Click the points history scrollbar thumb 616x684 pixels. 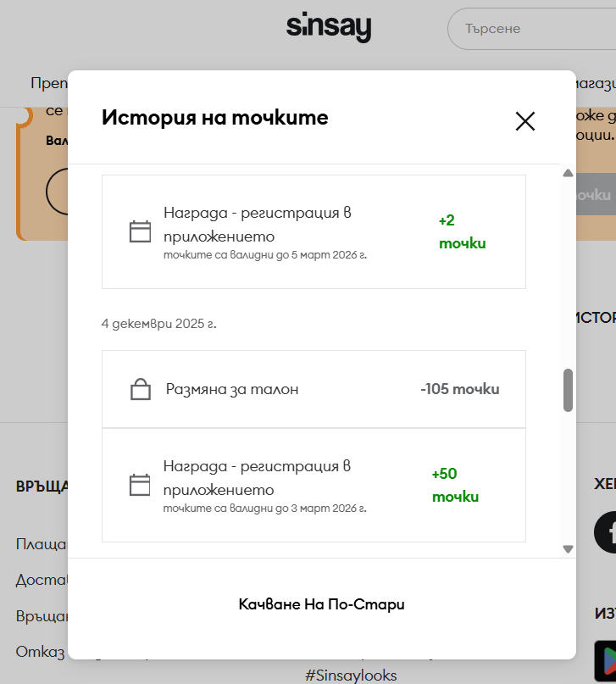(x=568, y=390)
